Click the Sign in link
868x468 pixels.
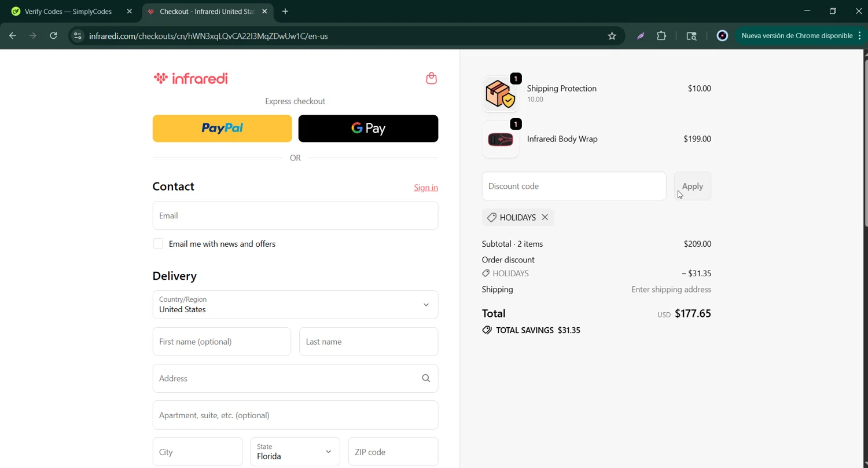(x=426, y=188)
